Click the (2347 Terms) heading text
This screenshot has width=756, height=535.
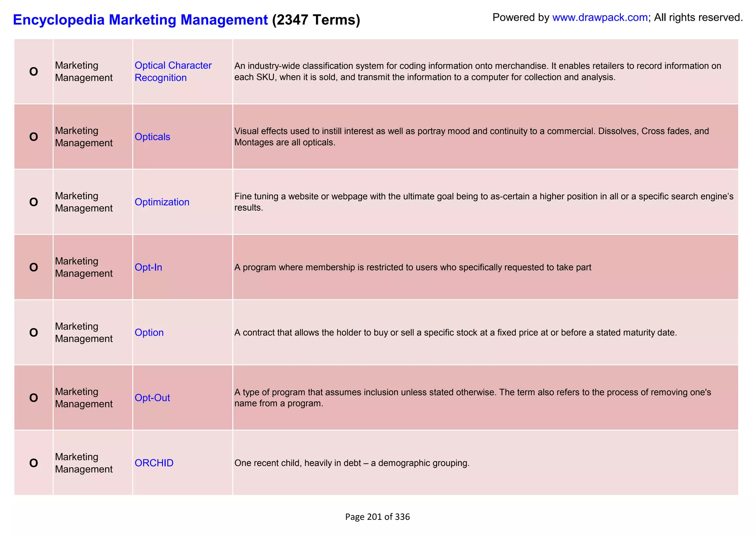pos(316,20)
